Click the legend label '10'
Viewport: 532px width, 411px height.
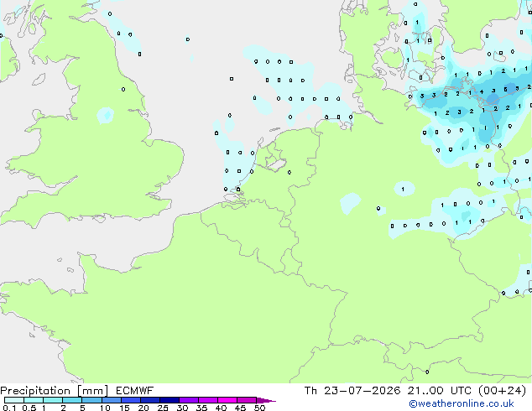[105, 408]
